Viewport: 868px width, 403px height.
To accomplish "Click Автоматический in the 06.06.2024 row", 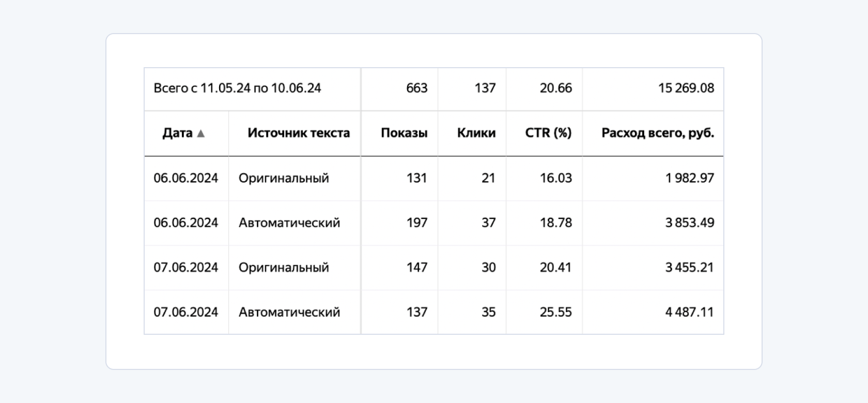I will (289, 223).
